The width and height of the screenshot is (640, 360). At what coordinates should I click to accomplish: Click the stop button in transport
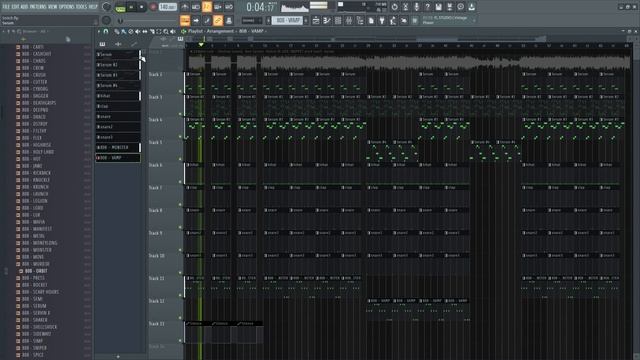coord(142,7)
